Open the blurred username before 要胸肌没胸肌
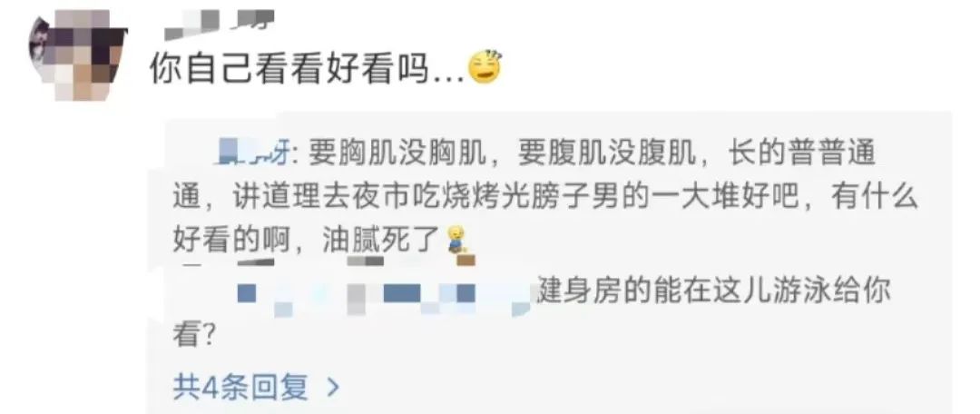Viewport: 980px width, 414px height. (x=252, y=153)
